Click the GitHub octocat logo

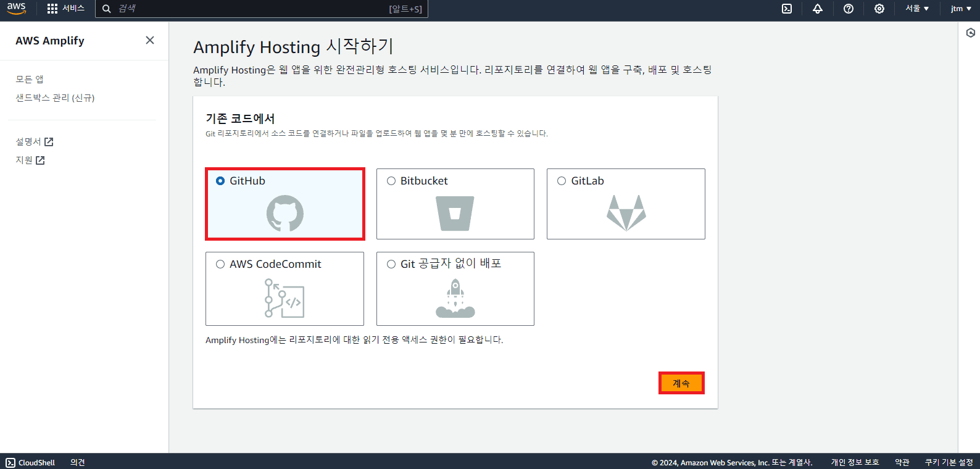click(284, 213)
